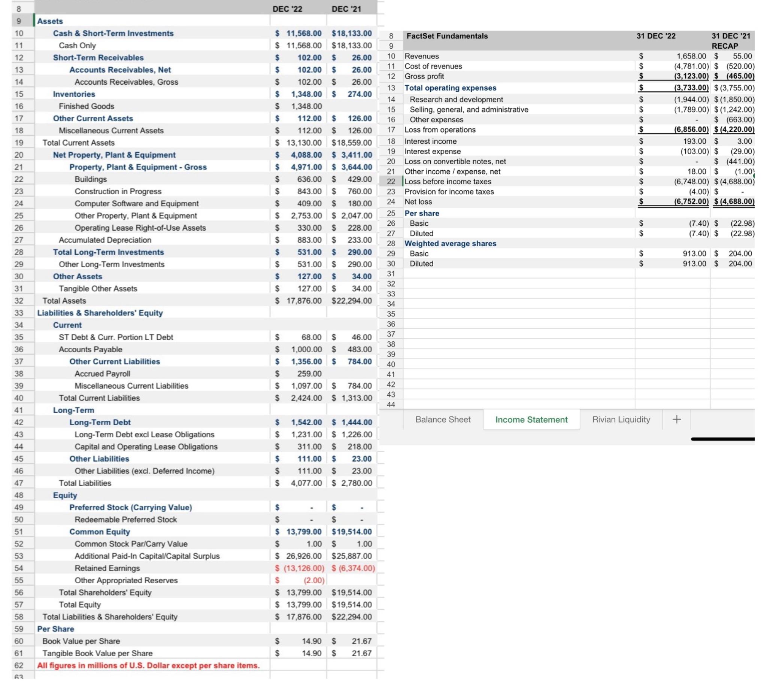Select the Total Assets value $17,876.00

pyautogui.click(x=298, y=301)
